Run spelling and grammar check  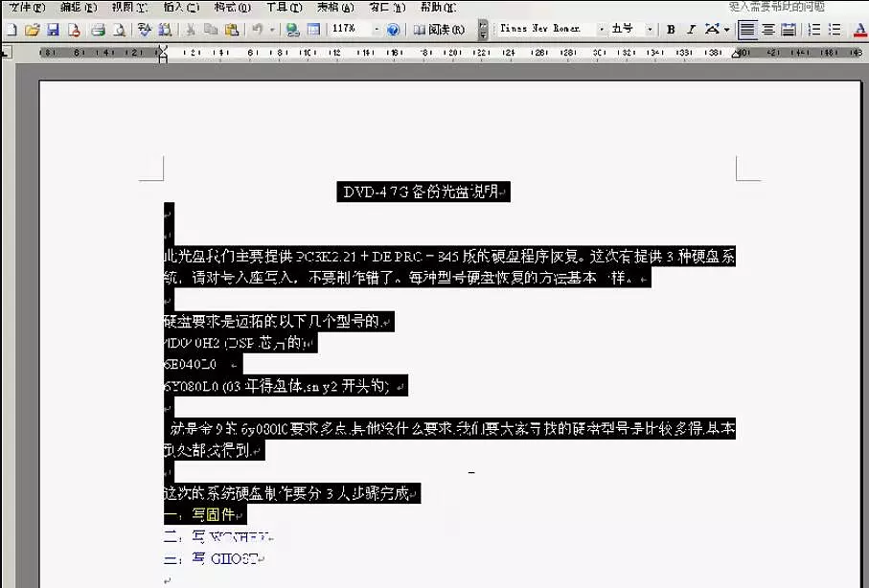(145, 30)
